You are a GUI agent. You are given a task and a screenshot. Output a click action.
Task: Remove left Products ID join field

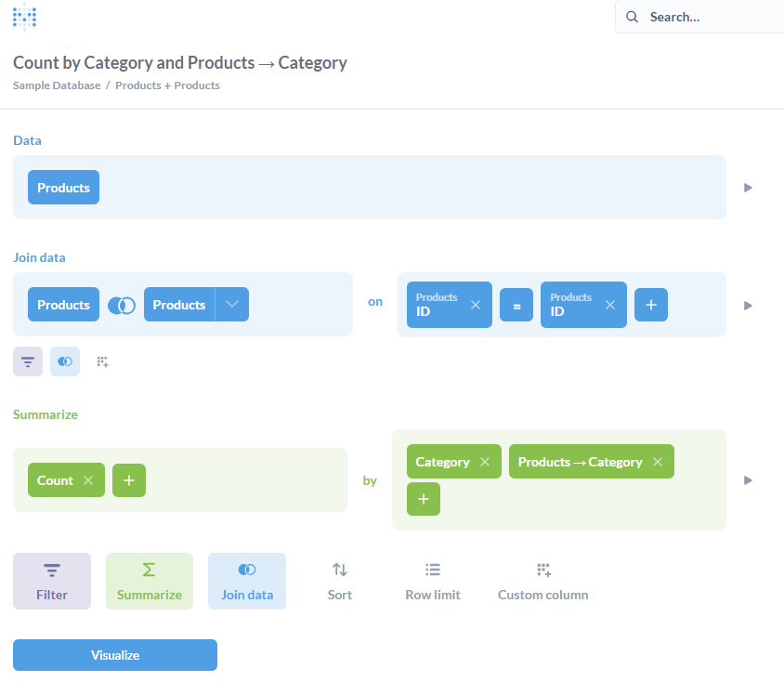(476, 305)
